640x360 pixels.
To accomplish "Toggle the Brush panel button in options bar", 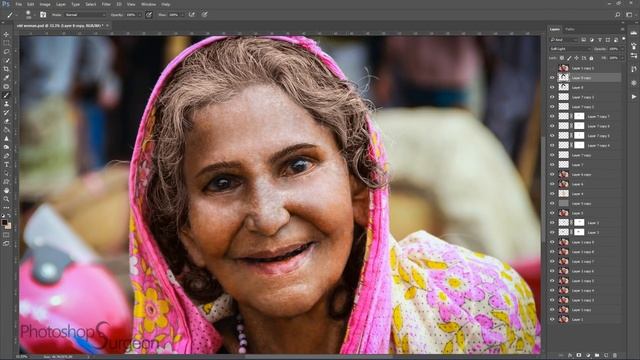I will coord(43,15).
